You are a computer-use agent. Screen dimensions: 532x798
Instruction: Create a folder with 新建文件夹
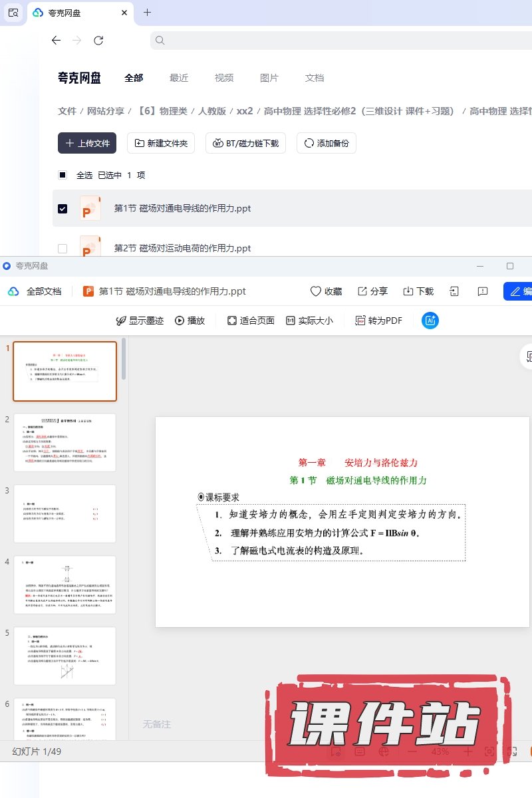(x=161, y=143)
